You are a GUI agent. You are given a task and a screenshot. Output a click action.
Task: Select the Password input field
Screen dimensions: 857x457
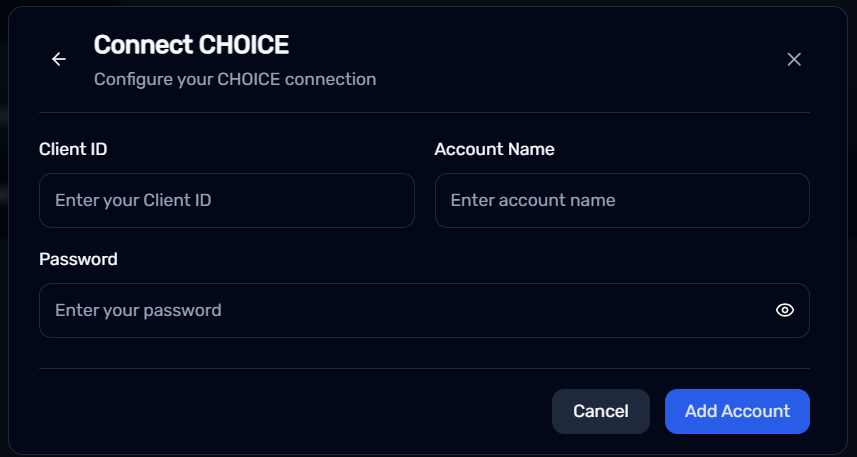pos(424,310)
